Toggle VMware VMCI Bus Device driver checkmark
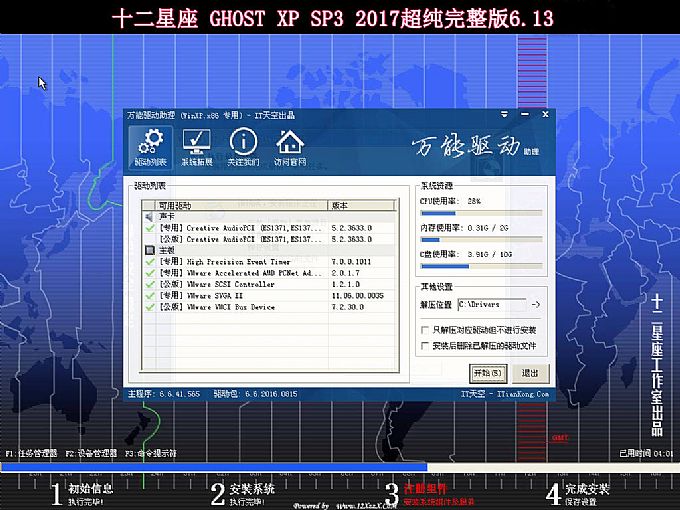 click(x=150, y=307)
